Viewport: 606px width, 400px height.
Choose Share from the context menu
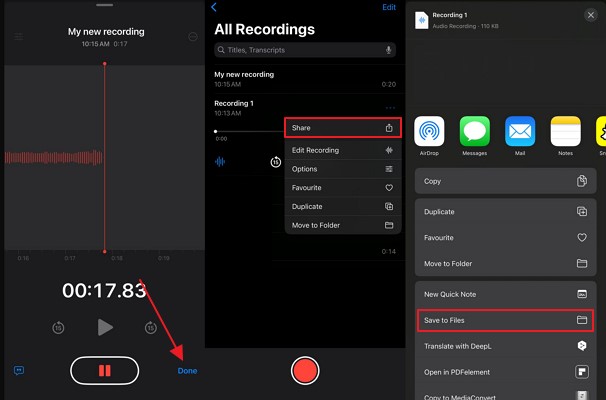coord(343,128)
